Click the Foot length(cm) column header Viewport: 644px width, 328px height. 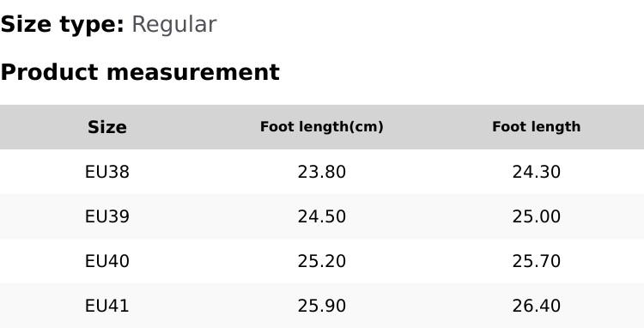tap(322, 127)
